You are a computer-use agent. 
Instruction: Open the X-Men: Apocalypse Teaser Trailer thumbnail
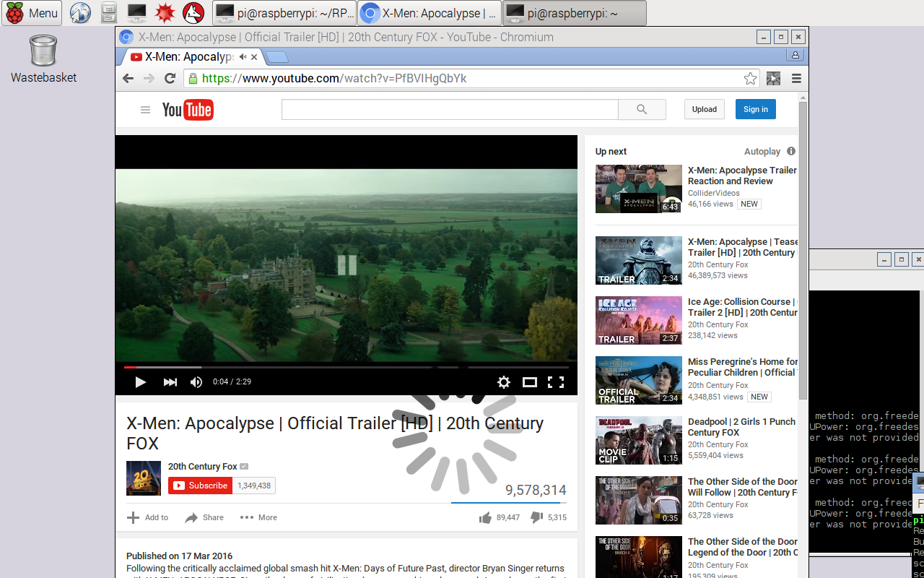639,260
